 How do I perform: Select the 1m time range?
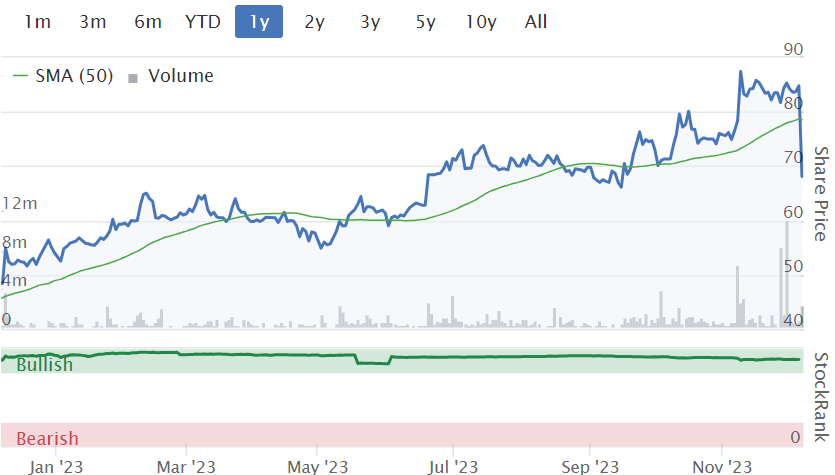38,22
